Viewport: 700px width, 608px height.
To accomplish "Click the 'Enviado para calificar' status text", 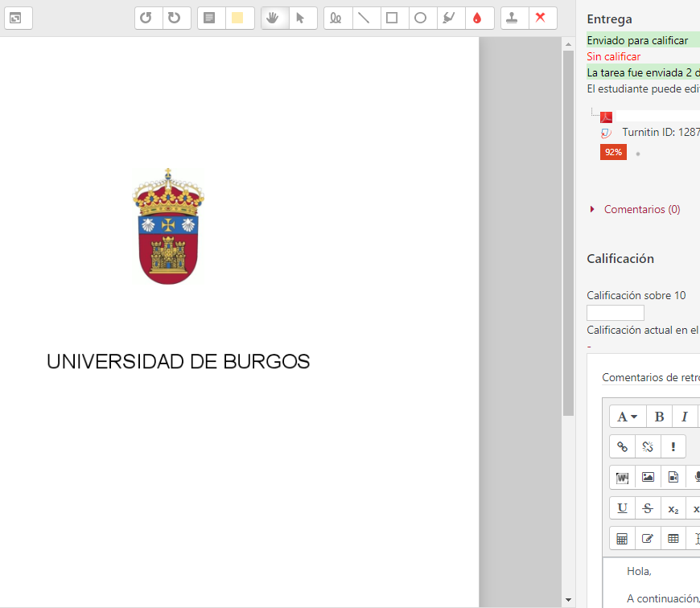I will click(x=637, y=40).
